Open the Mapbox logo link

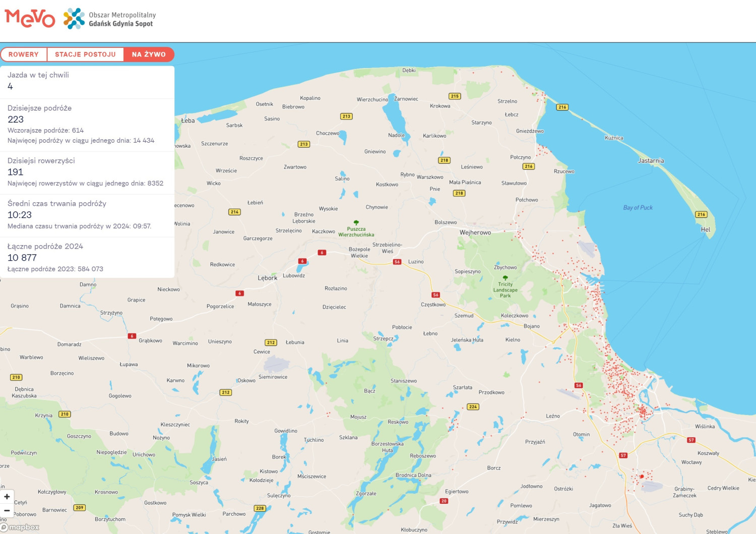point(20,527)
